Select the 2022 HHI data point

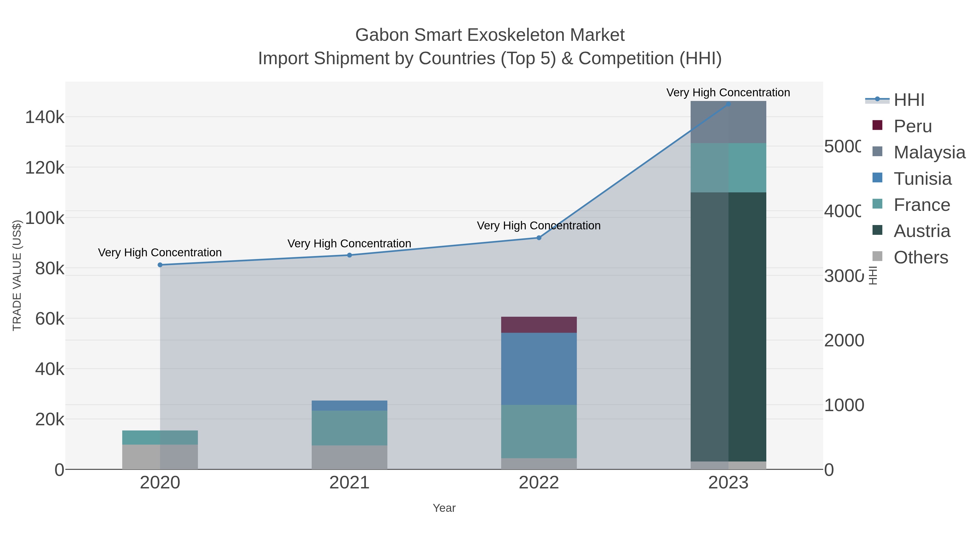[539, 238]
